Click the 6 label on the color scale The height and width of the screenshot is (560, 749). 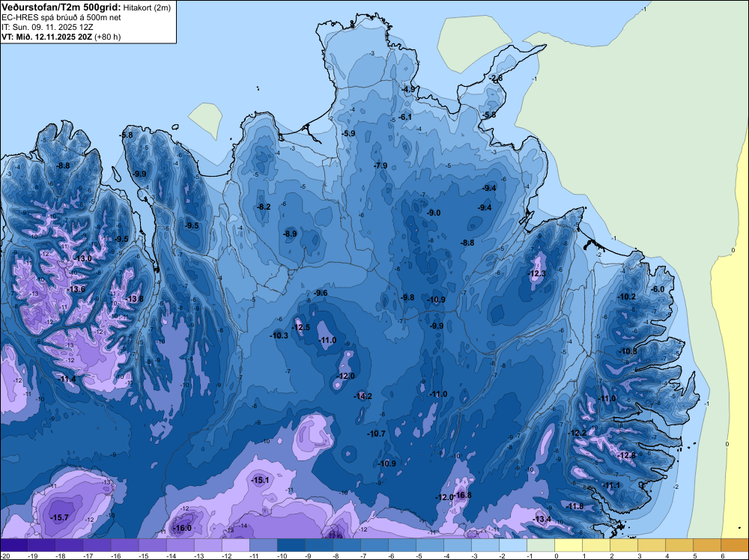(x=723, y=556)
